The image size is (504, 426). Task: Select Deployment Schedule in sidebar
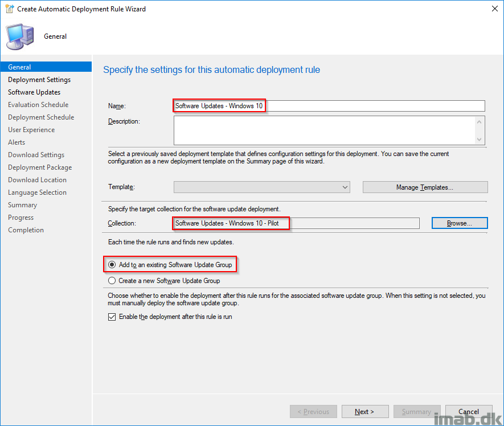pos(41,117)
